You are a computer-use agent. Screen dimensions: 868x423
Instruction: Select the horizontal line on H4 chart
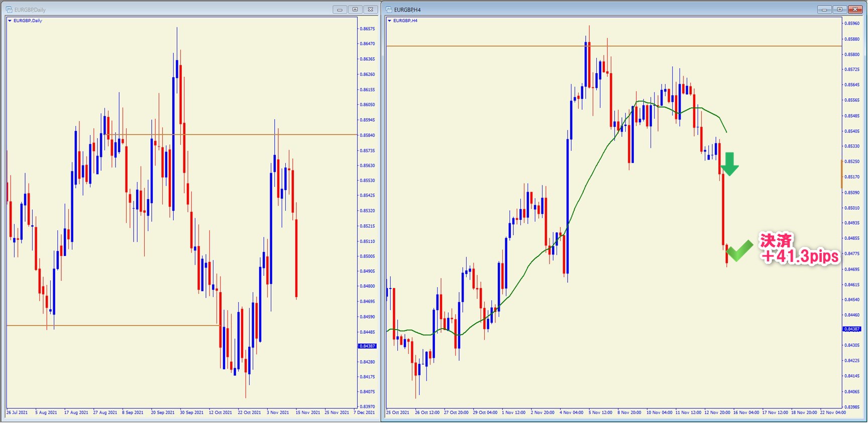tap(614, 46)
